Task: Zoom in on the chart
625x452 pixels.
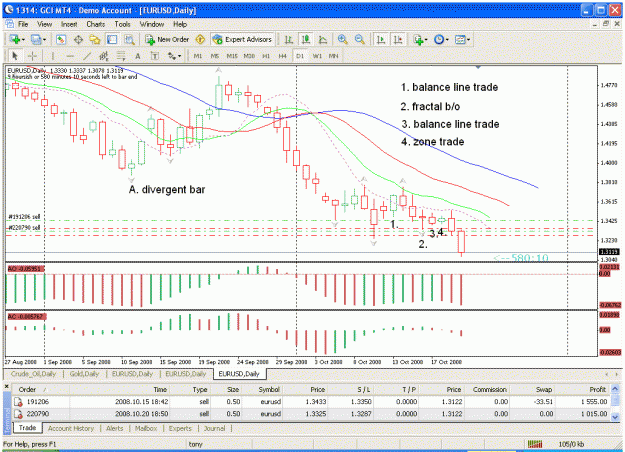Action: (342, 39)
